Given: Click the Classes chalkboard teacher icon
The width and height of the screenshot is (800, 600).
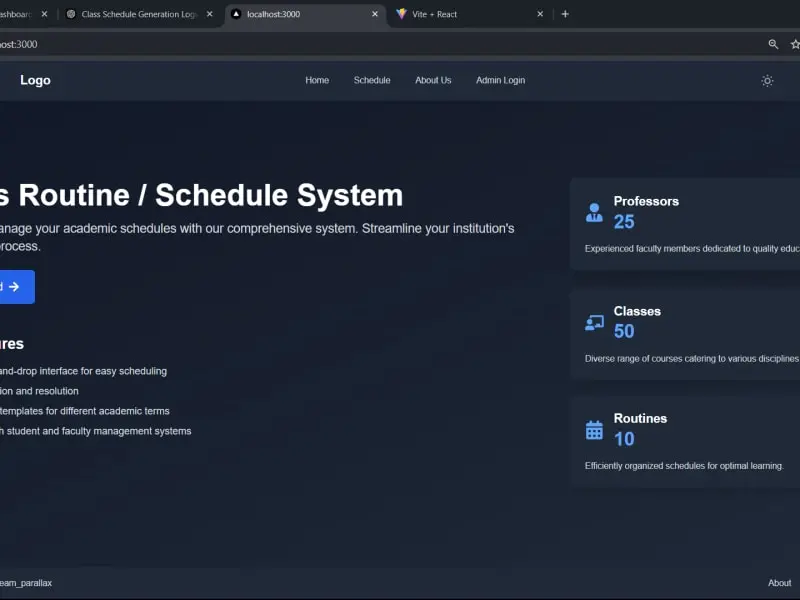Looking at the screenshot, I should coord(594,322).
